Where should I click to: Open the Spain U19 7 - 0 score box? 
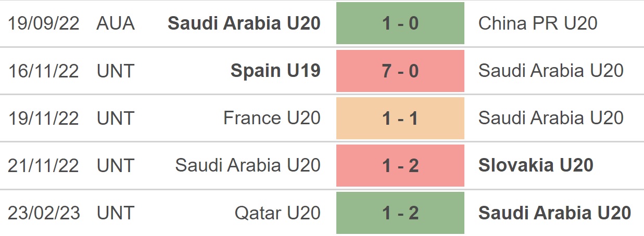tap(400, 71)
